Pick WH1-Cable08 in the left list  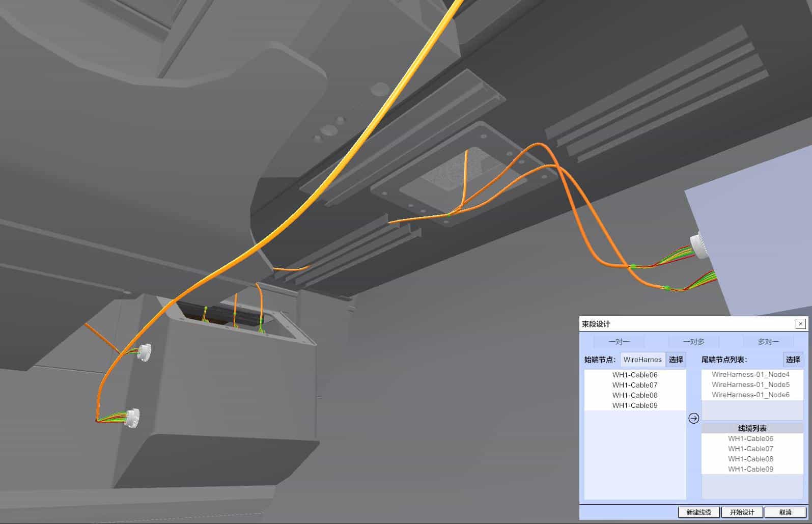635,395
